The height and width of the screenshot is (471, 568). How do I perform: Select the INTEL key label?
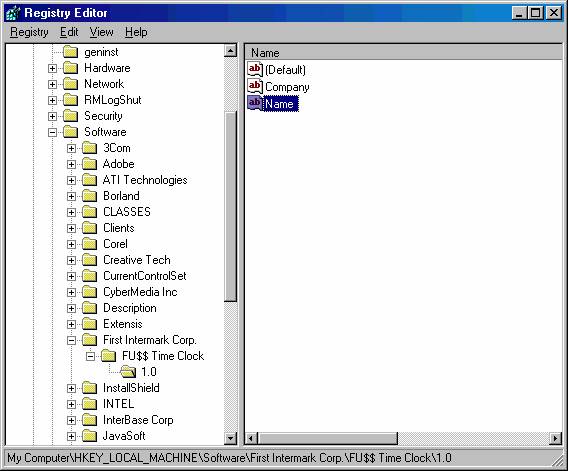118,404
